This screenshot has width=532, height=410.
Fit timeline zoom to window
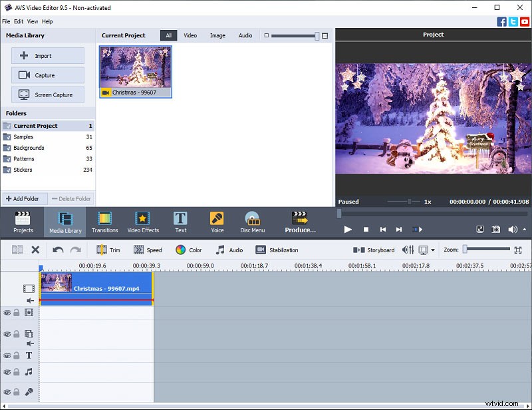[x=518, y=250]
